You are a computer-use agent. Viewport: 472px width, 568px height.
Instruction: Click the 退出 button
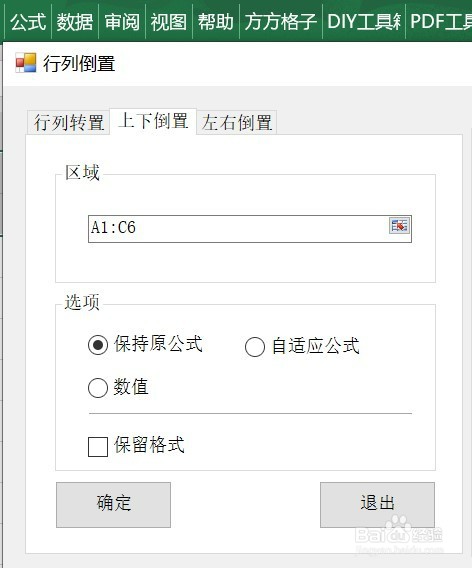tap(377, 505)
